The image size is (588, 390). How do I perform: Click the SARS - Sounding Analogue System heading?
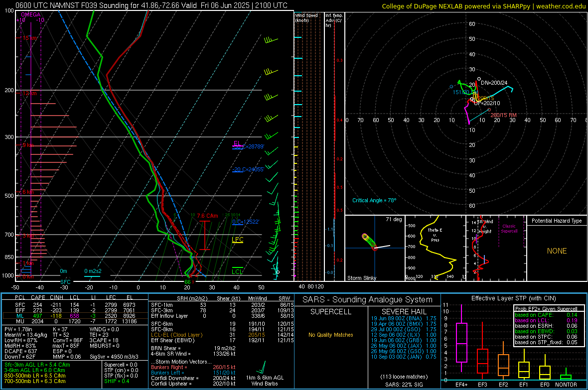coord(367,300)
